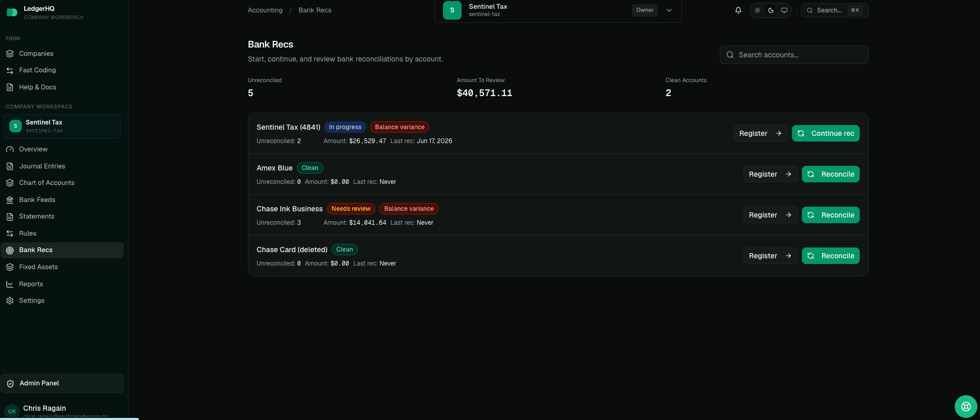Click the Sentinel Tax green avatar in header
The image size is (980, 420).
click(x=452, y=10)
